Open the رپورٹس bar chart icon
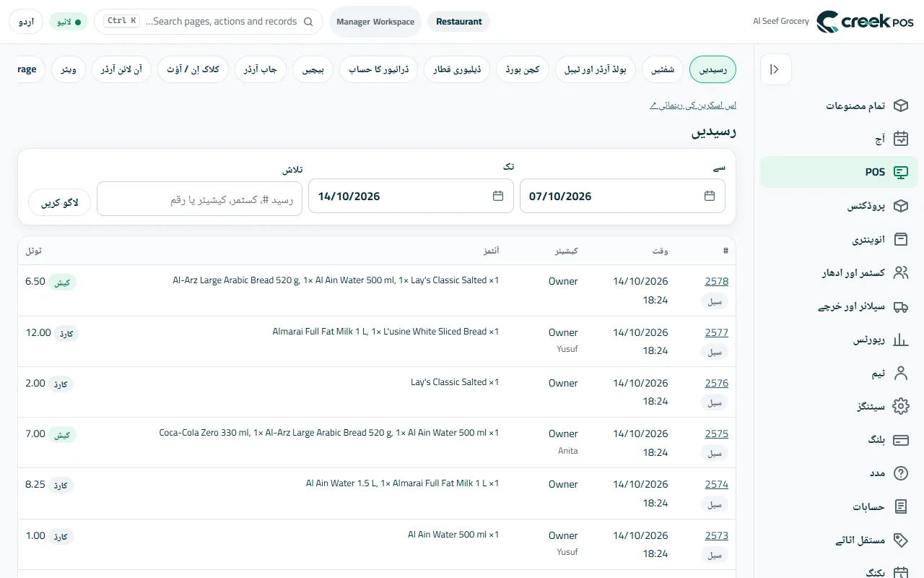The width and height of the screenshot is (924, 578). 900,340
